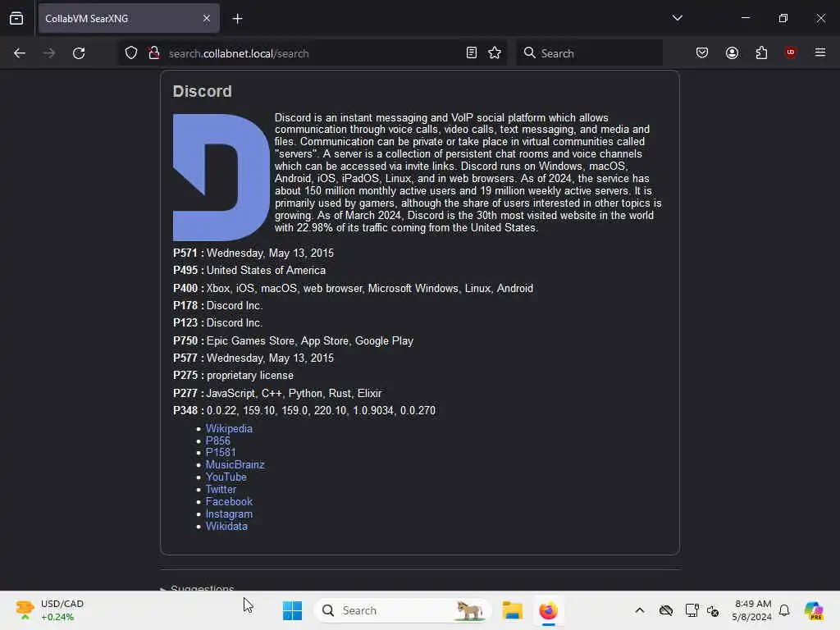Open the list all tabs dropdown
Screen dimensions: 840x630
[677, 18]
